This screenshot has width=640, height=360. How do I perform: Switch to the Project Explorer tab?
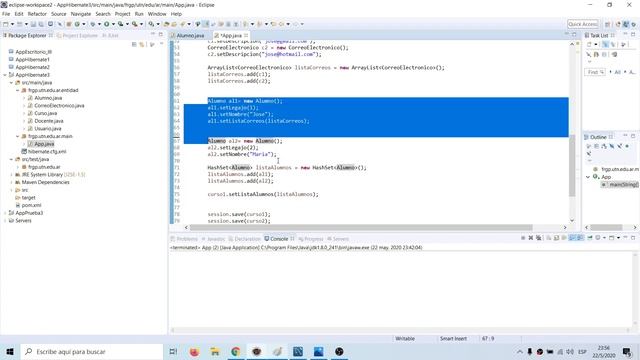click(x=78, y=36)
